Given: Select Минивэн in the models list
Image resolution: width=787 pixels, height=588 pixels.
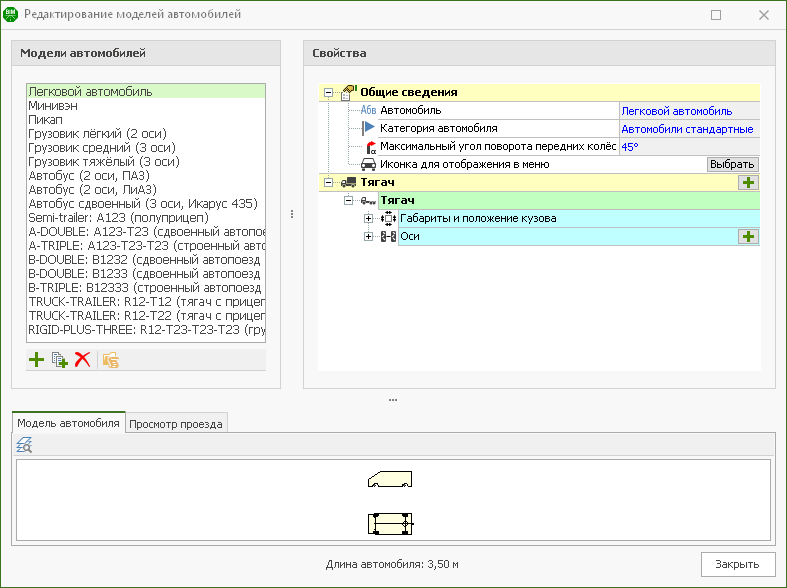Looking at the screenshot, I should point(146,106).
